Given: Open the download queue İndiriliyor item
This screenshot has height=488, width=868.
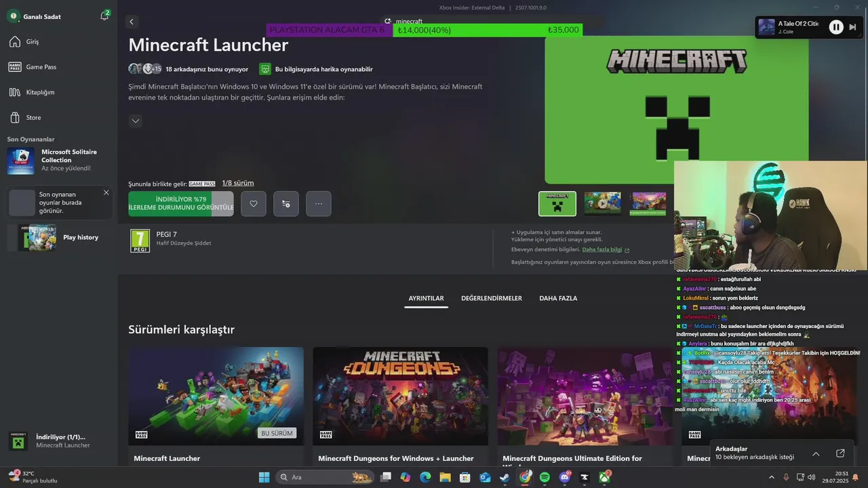Looking at the screenshot, I should [58, 441].
